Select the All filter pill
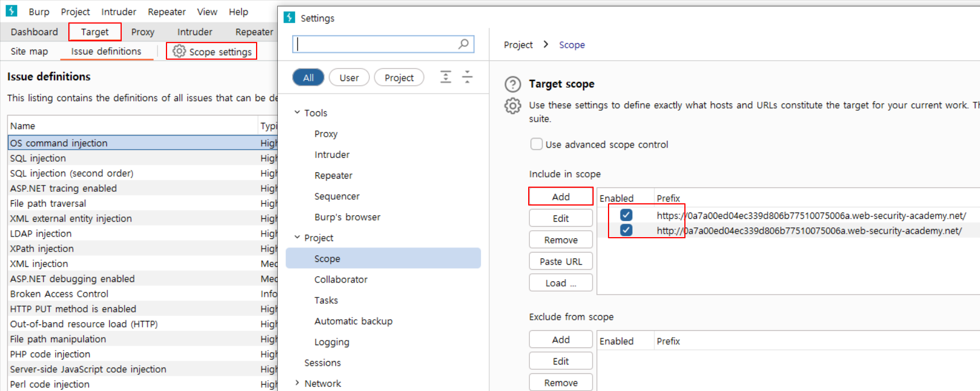The height and width of the screenshot is (391, 980). tap(308, 78)
